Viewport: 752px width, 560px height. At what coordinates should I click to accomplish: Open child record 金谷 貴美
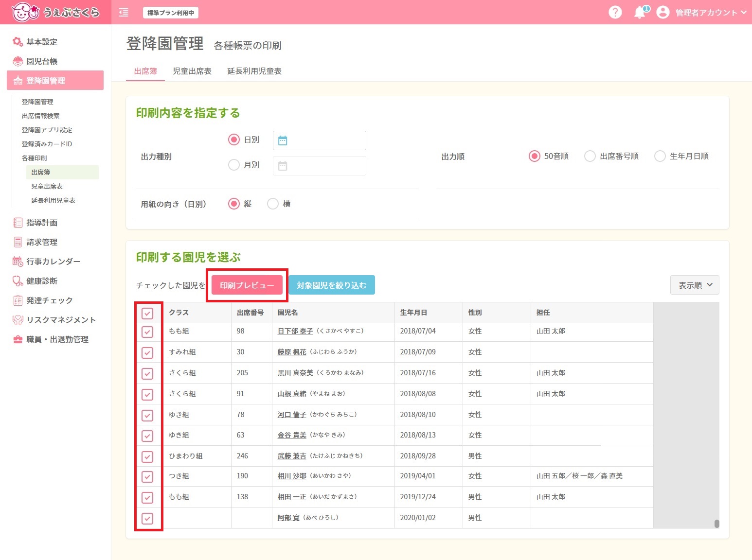tap(292, 435)
